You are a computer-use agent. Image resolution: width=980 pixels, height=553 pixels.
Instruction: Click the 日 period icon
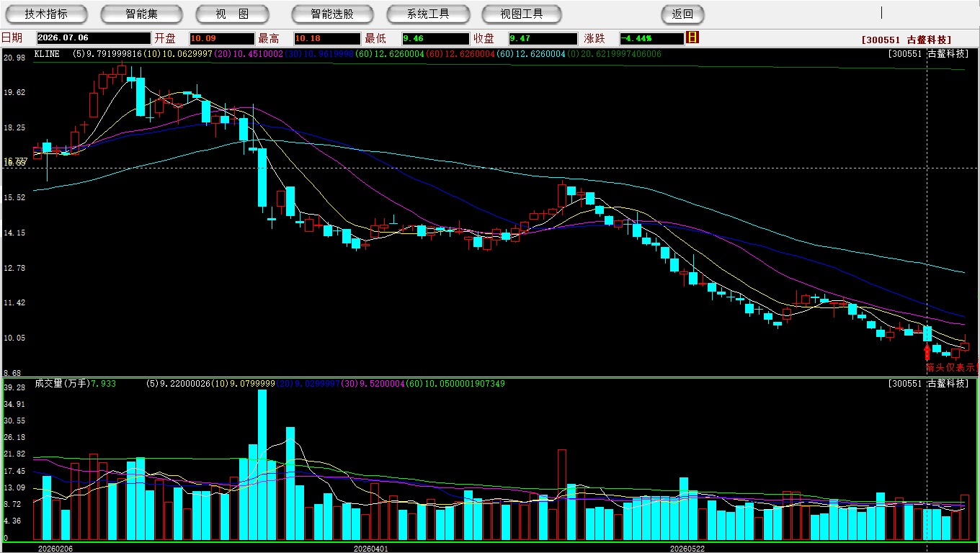692,37
